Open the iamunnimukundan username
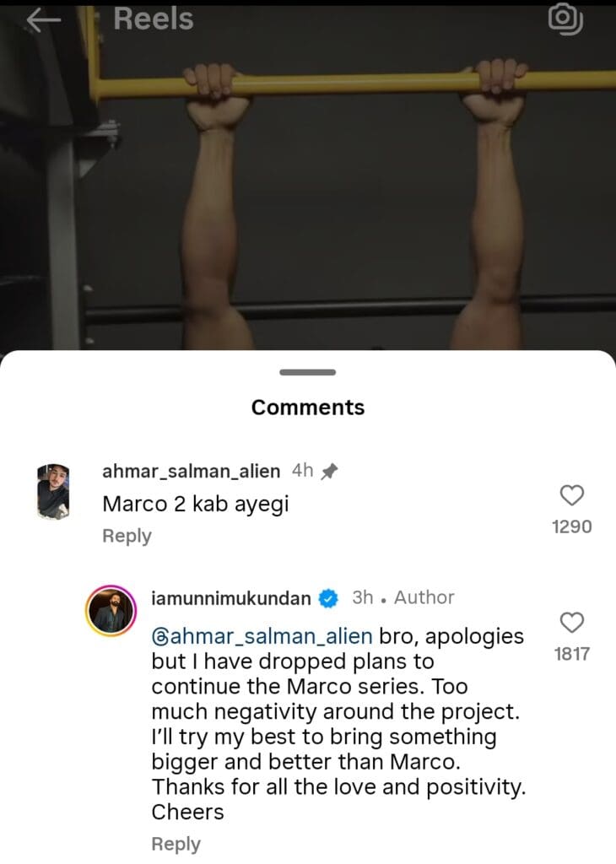 (x=231, y=598)
